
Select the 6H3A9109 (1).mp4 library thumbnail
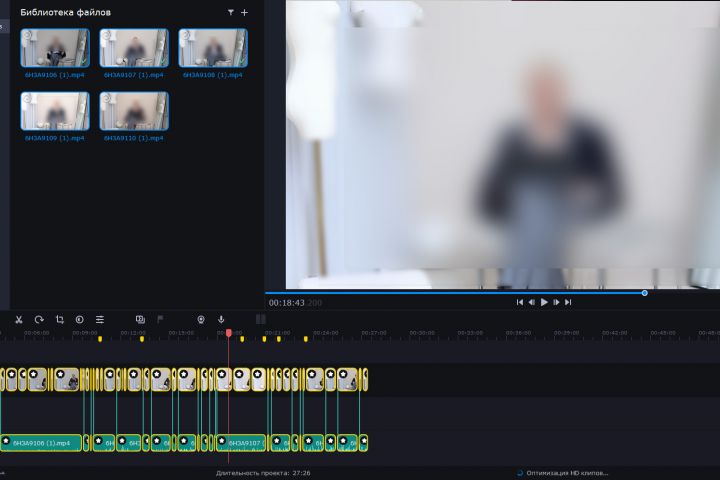[55, 111]
